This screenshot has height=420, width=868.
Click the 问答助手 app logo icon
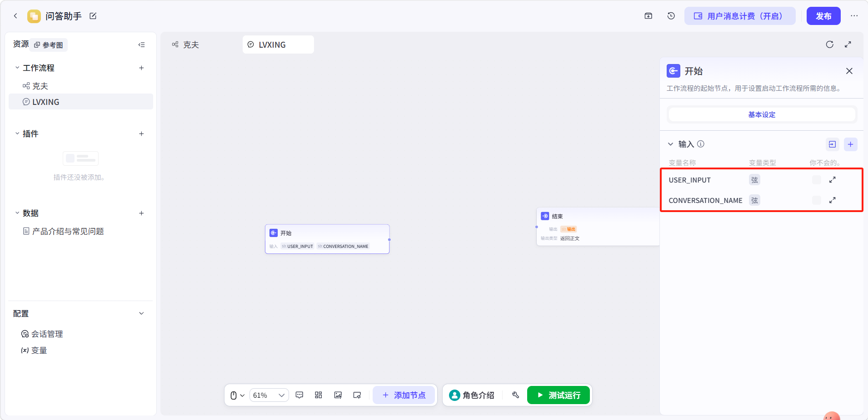[34, 16]
